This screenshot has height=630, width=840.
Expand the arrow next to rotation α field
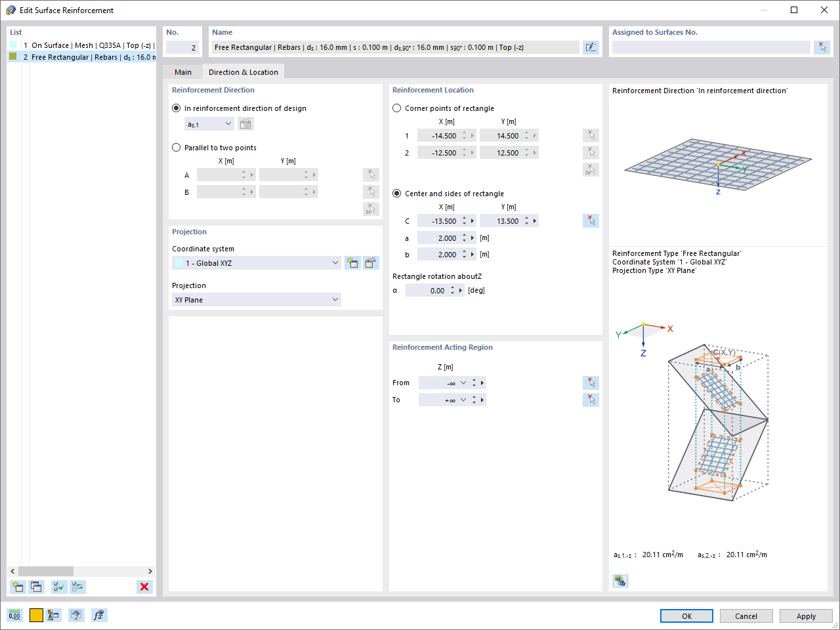tap(461, 291)
